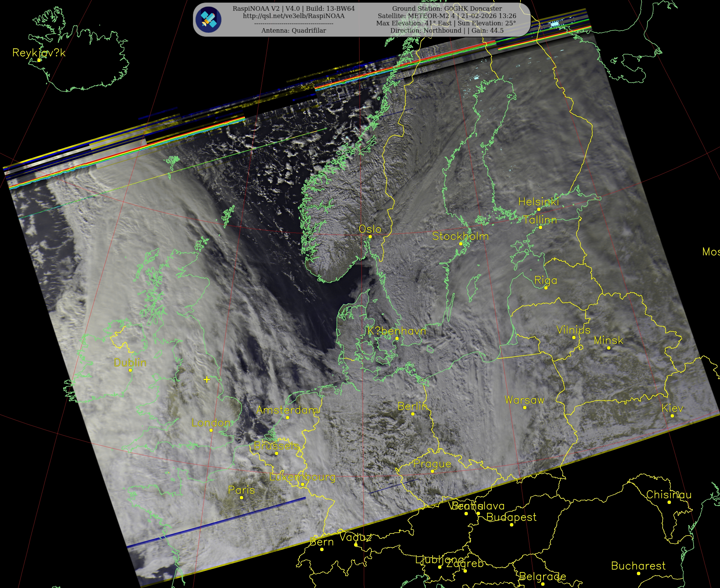Click the Kiev city dot marker

click(x=672, y=416)
